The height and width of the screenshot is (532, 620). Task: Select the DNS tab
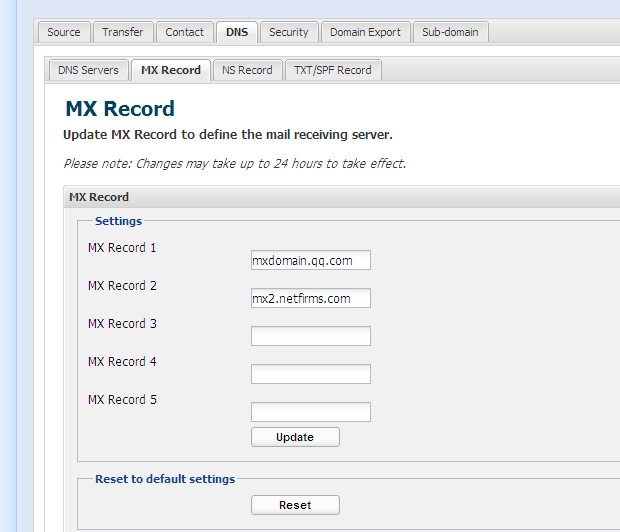click(x=237, y=32)
